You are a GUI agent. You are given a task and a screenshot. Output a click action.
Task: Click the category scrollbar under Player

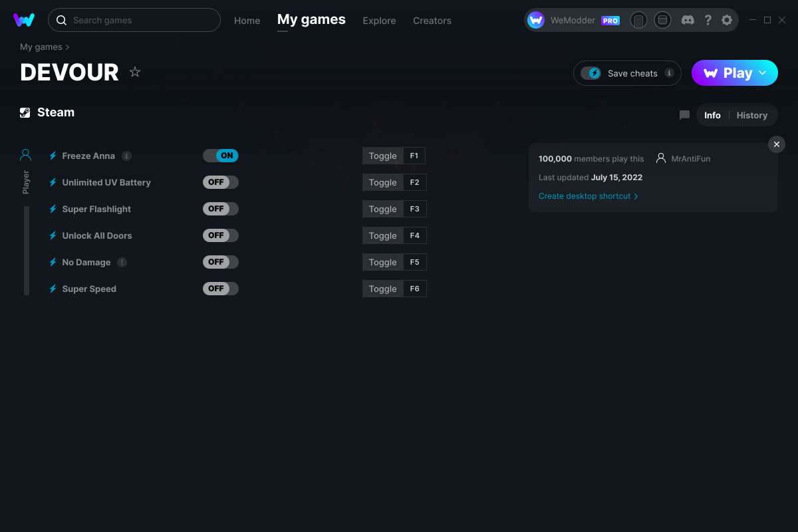[x=27, y=251]
